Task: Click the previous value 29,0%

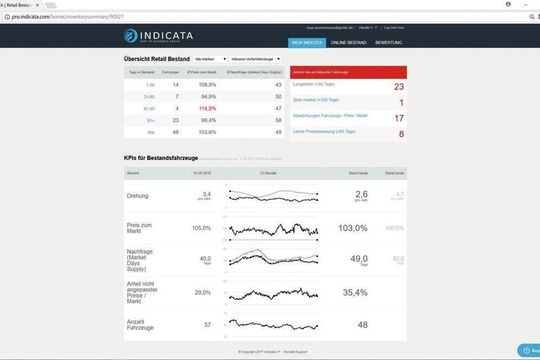Action: tap(202, 292)
